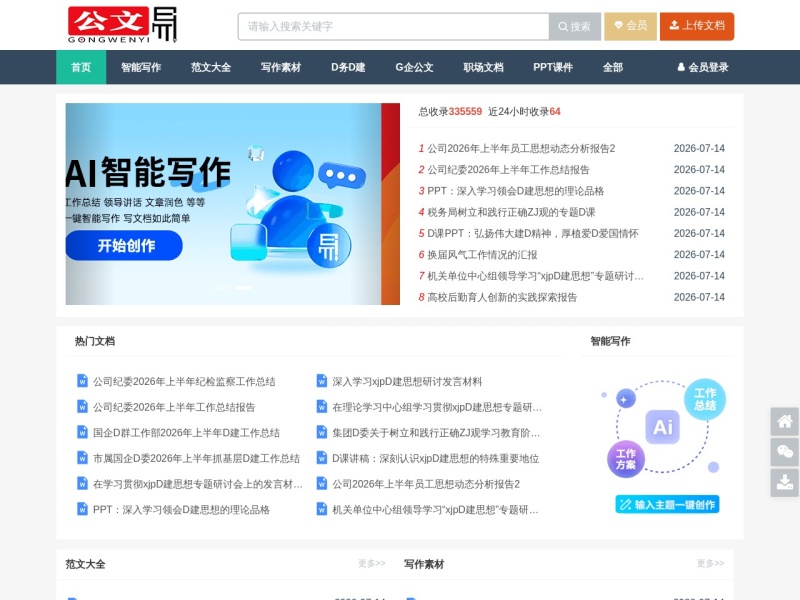Click document icon beside 深入学习xjpD建思想研讨发言材料
Viewport: 800px width, 600px height.
322,381
